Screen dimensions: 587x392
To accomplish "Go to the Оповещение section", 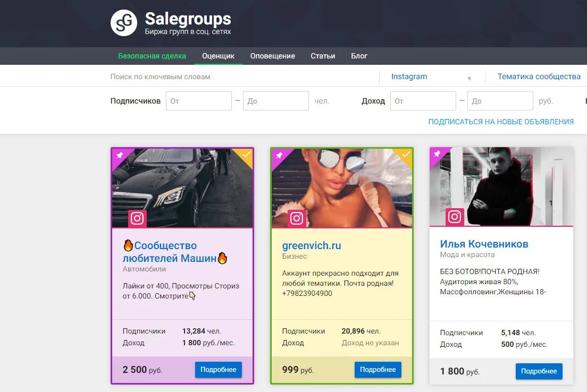I will [273, 56].
